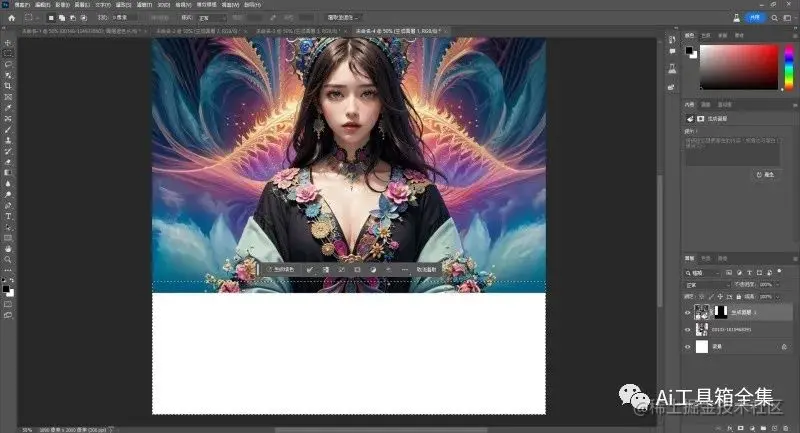Click the create adjustment layer icon at panel bottom

pos(752,428)
